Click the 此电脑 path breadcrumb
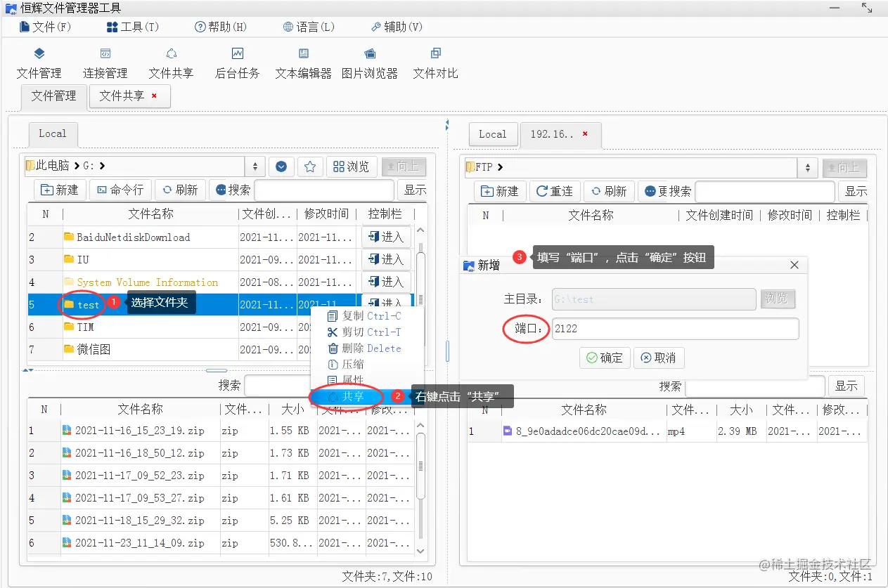The height and width of the screenshot is (588, 888). pyautogui.click(x=53, y=166)
